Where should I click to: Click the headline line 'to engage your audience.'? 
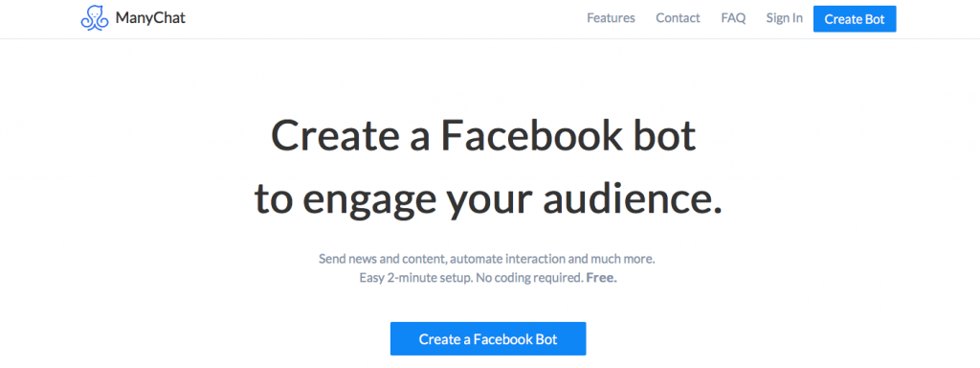[488, 200]
